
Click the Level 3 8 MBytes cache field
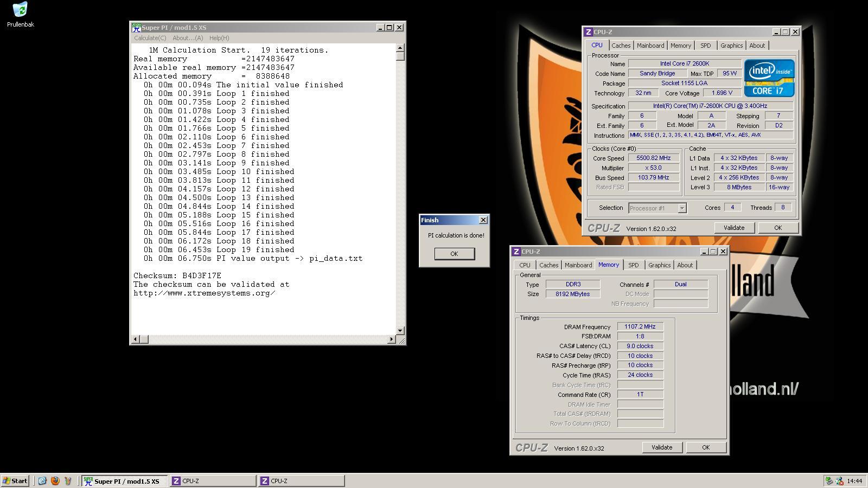(x=739, y=188)
